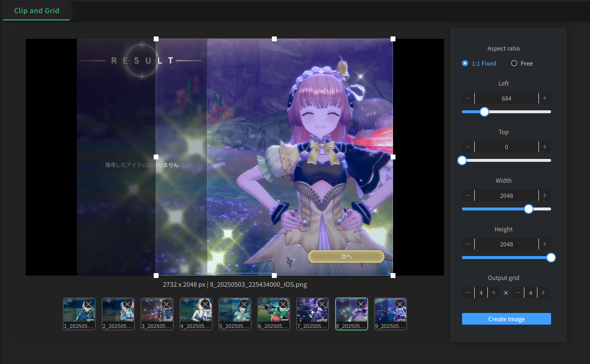The image size is (590, 364).
Task: Decrease the first Output grid number
Action: pos(468,293)
